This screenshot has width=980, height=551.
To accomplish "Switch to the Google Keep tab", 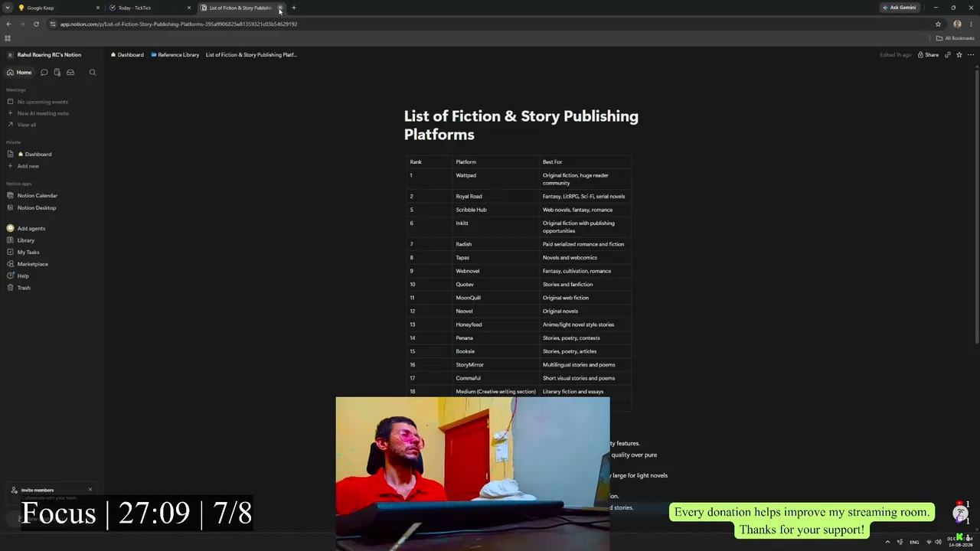I will point(59,8).
